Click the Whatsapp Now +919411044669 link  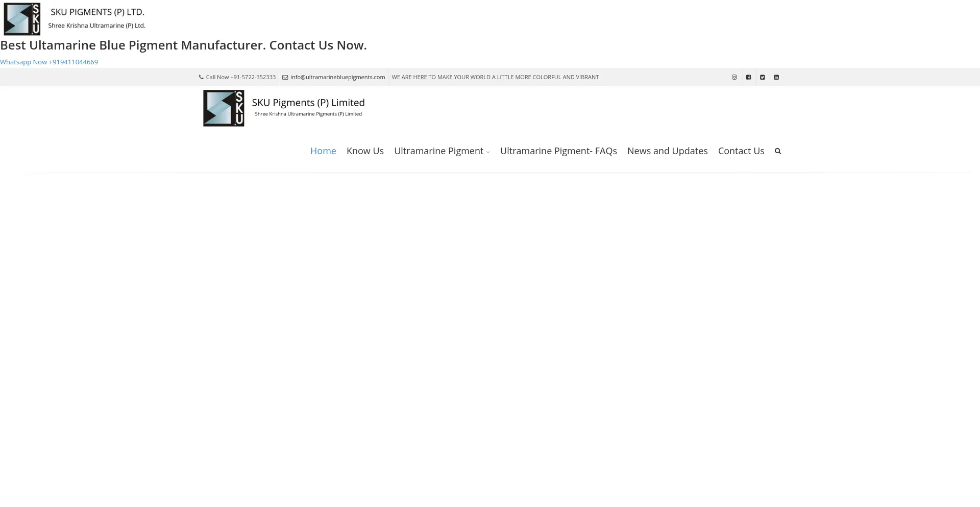(49, 62)
